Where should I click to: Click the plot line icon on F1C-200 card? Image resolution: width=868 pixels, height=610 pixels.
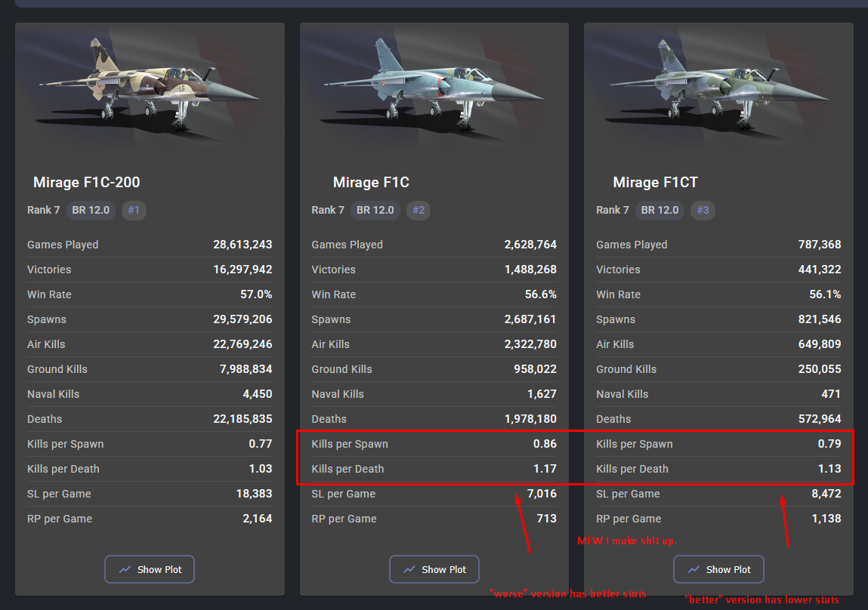click(125, 569)
